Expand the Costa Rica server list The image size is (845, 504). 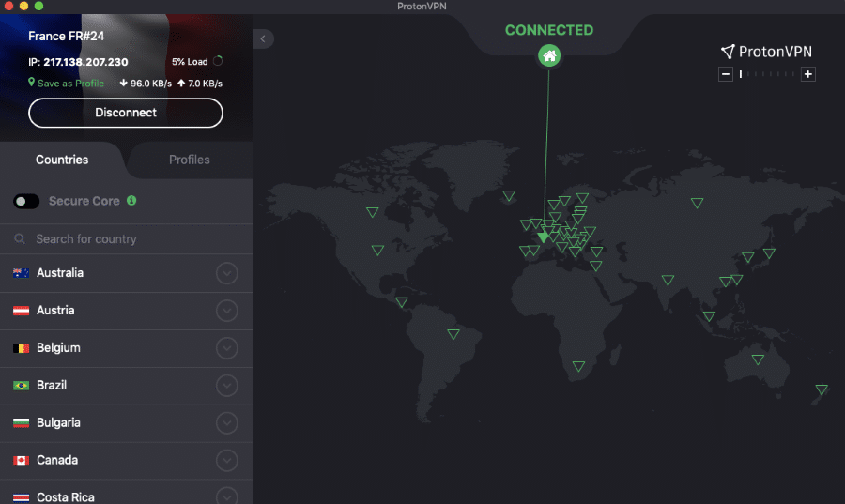point(227,496)
